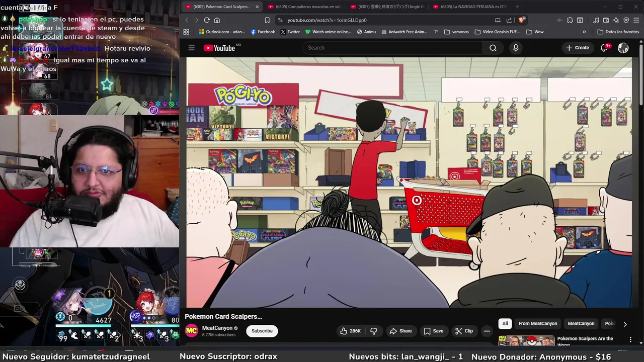
Task: Reload the YouTube page
Action: tap(207, 20)
